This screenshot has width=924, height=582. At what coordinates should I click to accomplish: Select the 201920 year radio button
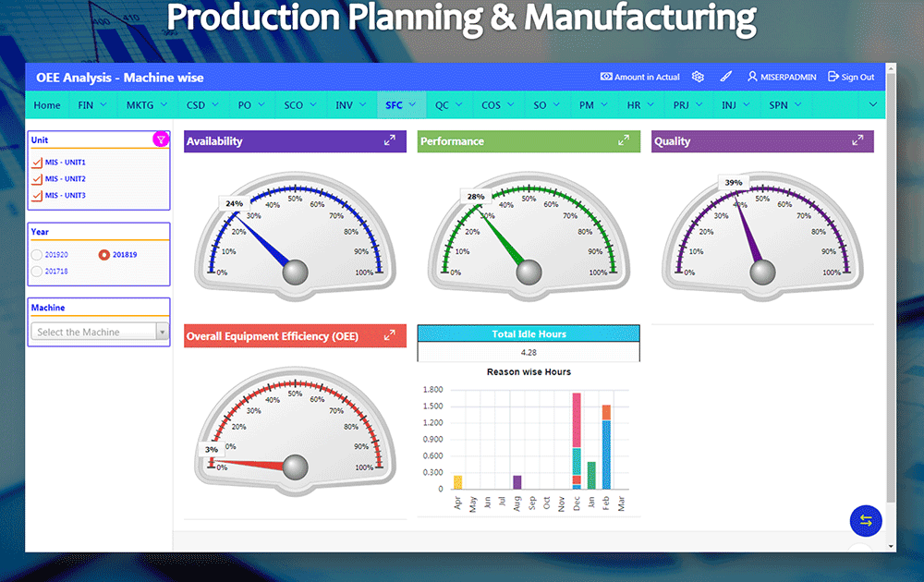point(37,254)
